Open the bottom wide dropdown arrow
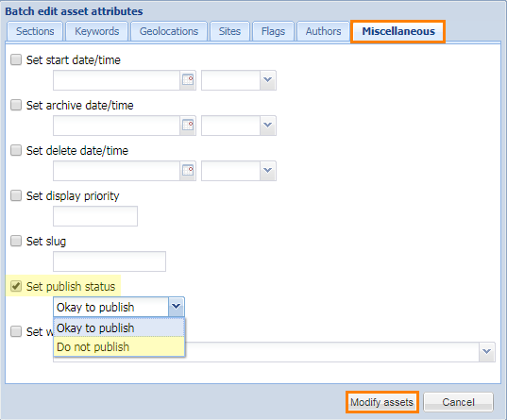The height and width of the screenshot is (420, 507). coord(487,352)
